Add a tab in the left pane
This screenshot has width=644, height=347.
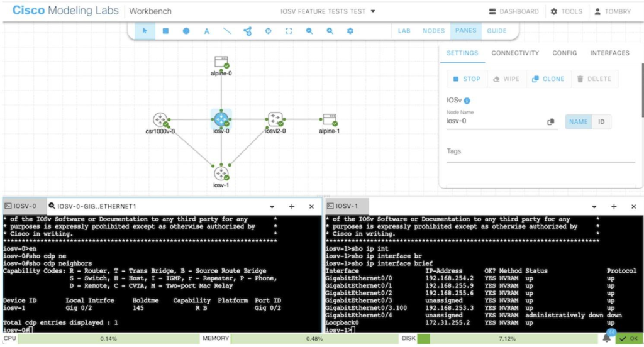point(292,207)
